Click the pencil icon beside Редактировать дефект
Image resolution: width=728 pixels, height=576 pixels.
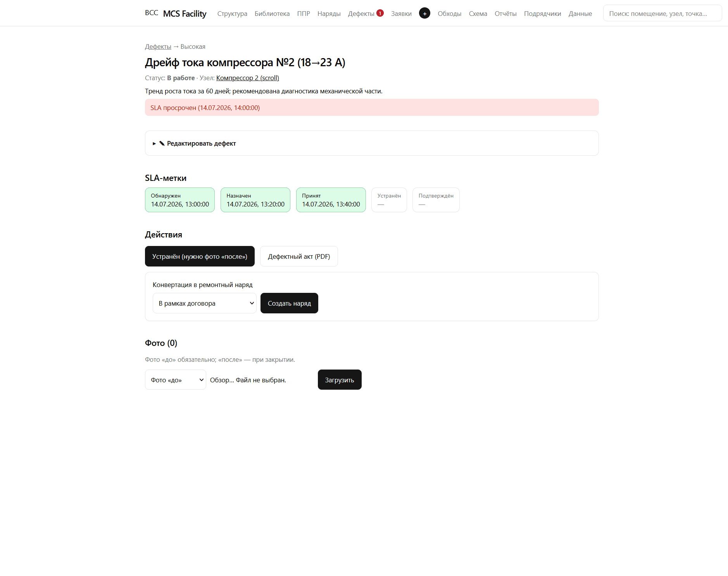162,143
